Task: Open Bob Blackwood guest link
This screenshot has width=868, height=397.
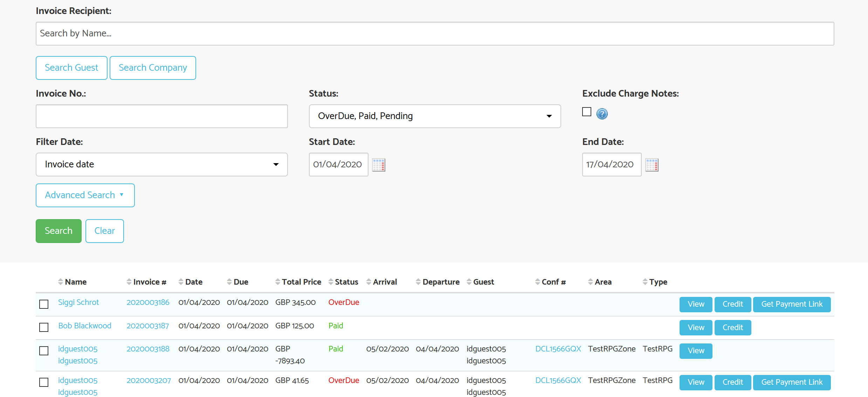Action: [85, 326]
